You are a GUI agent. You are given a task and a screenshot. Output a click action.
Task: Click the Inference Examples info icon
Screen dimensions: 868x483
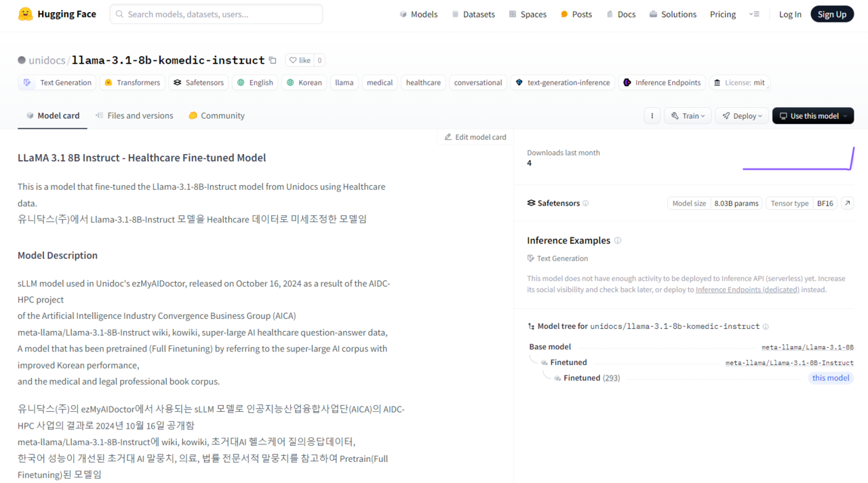pos(618,240)
